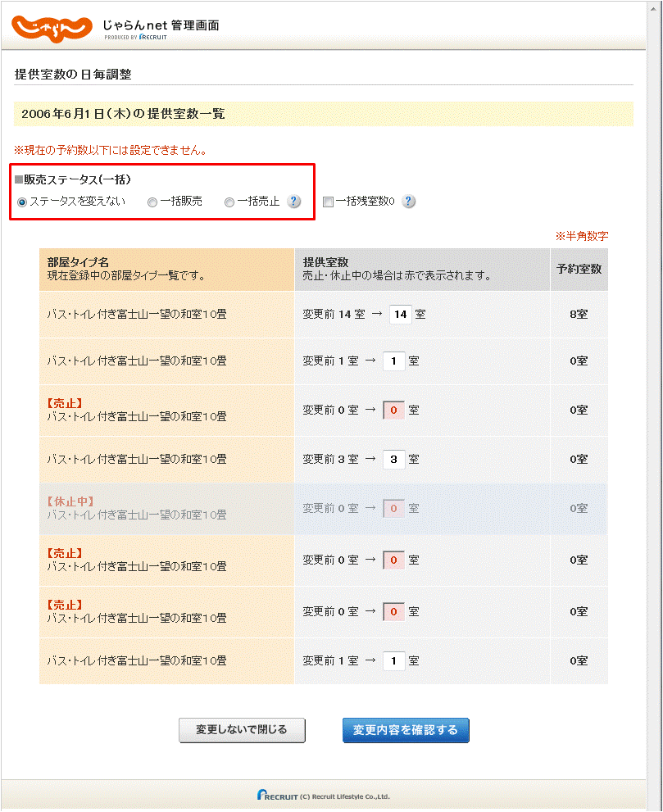Screen dimensions: 663x812
Task: Click the 'Produced by Recruit' header mark
Action: coord(136,38)
